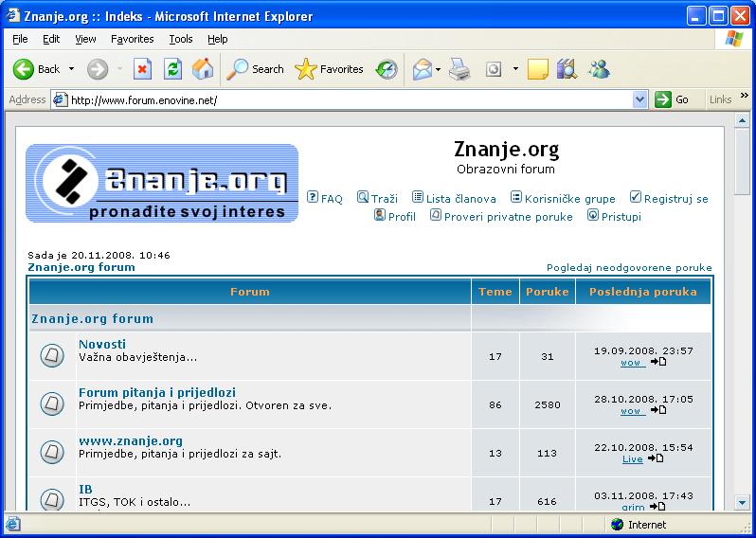756x538 pixels.
Task: Open the Traži search link
Action: pos(385,199)
